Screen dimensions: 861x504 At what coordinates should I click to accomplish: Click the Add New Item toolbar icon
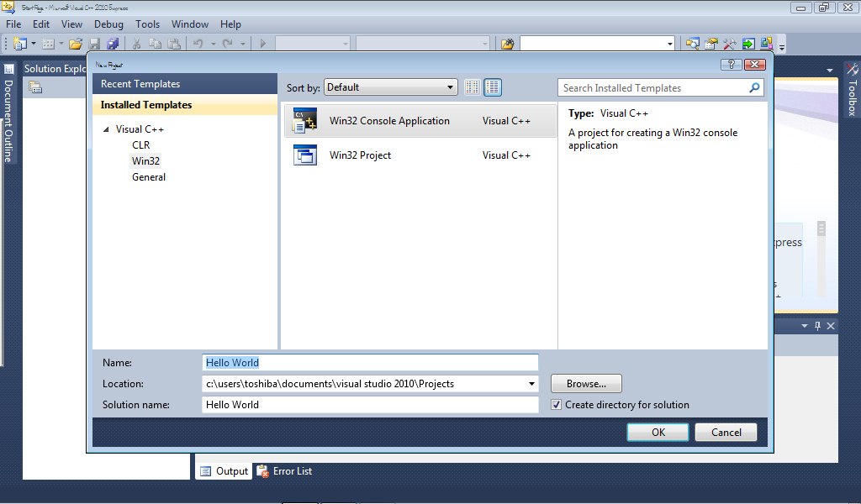(48, 44)
